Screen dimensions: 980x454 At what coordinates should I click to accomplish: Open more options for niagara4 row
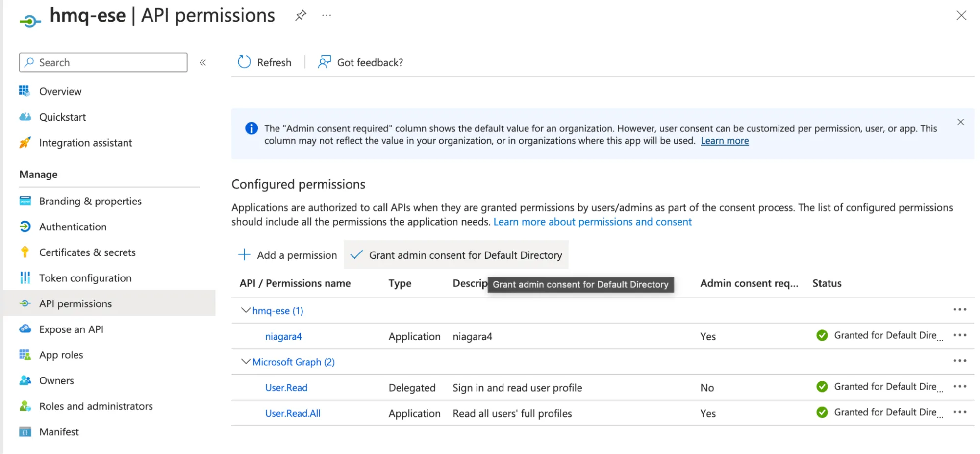959,335
